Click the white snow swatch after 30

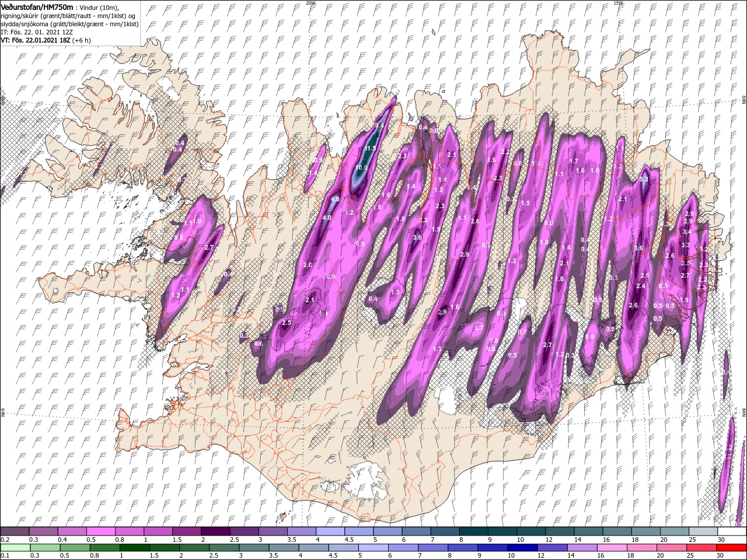[x=732, y=531]
